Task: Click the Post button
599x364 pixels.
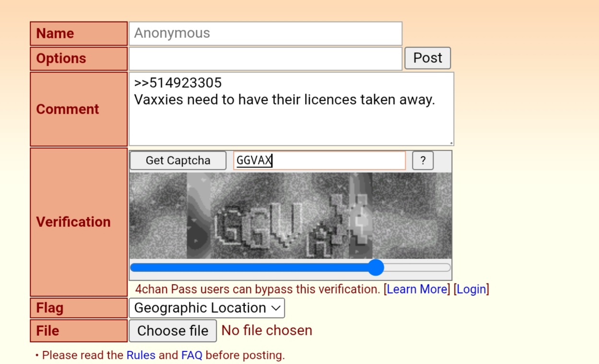Action: pyautogui.click(x=427, y=58)
